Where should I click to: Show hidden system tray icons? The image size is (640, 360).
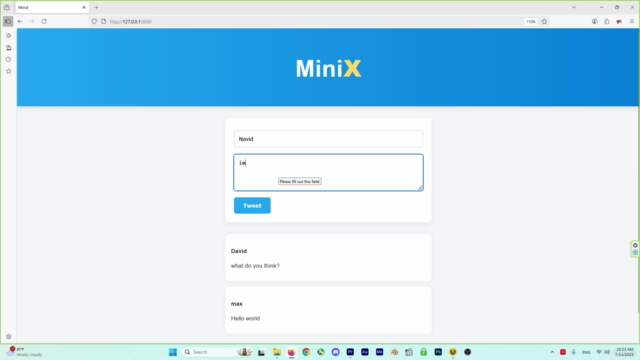[x=552, y=352]
